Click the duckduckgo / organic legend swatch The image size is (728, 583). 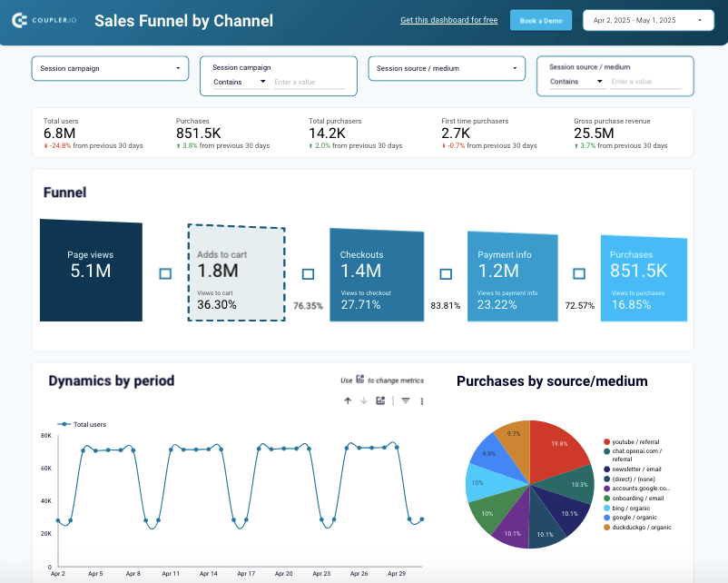(606, 528)
